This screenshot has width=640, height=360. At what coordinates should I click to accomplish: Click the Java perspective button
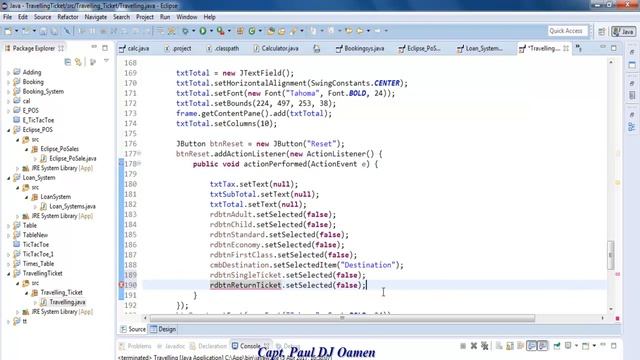click(623, 31)
